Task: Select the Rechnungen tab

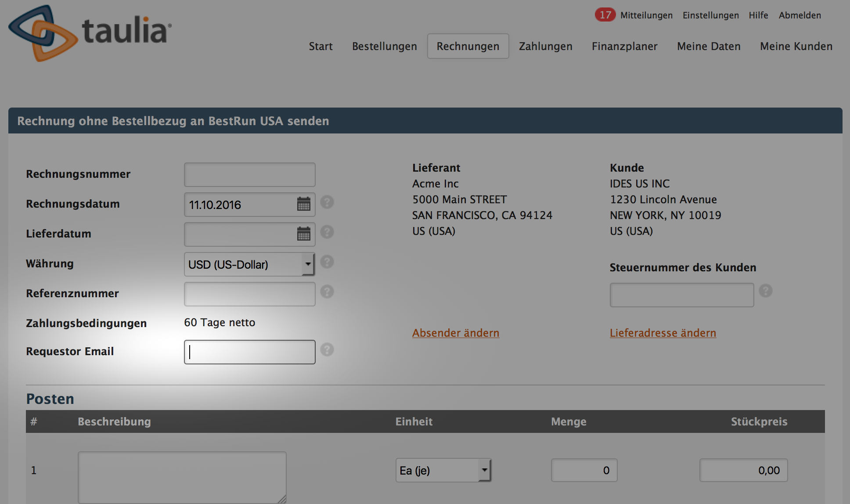Action: click(x=468, y=46)
